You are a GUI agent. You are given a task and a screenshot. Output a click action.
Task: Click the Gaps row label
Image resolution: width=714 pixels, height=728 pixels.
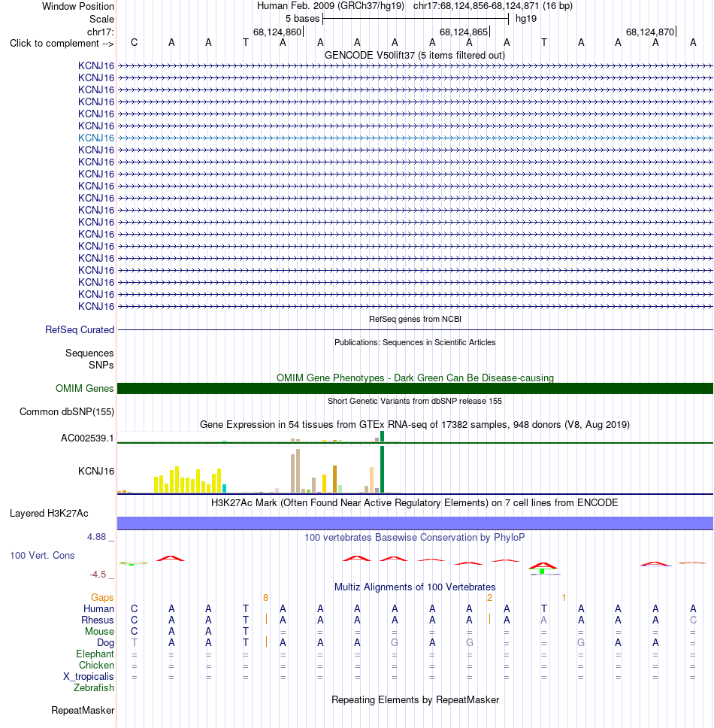coord(102,598)
